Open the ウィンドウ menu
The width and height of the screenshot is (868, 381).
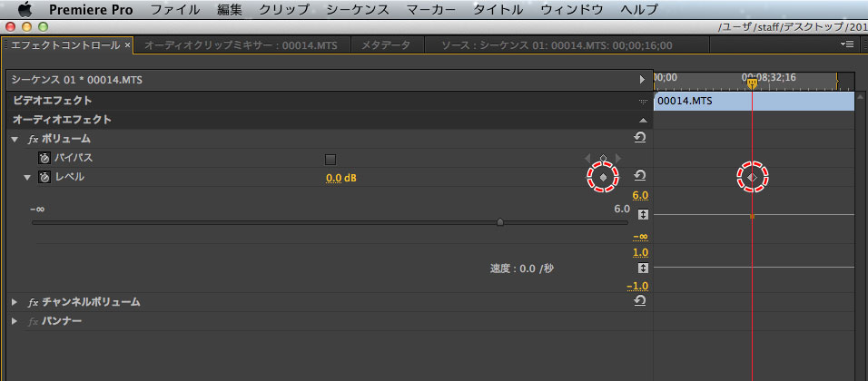571,9
